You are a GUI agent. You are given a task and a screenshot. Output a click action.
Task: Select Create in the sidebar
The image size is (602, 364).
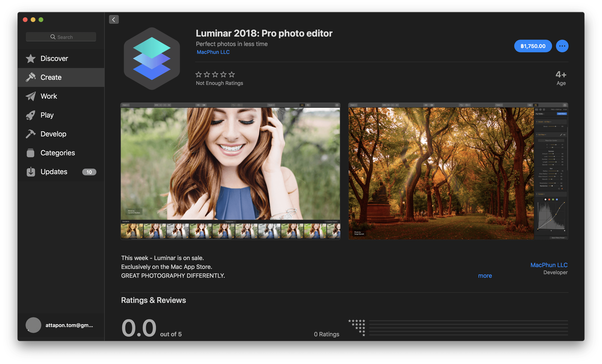[61, 77]
